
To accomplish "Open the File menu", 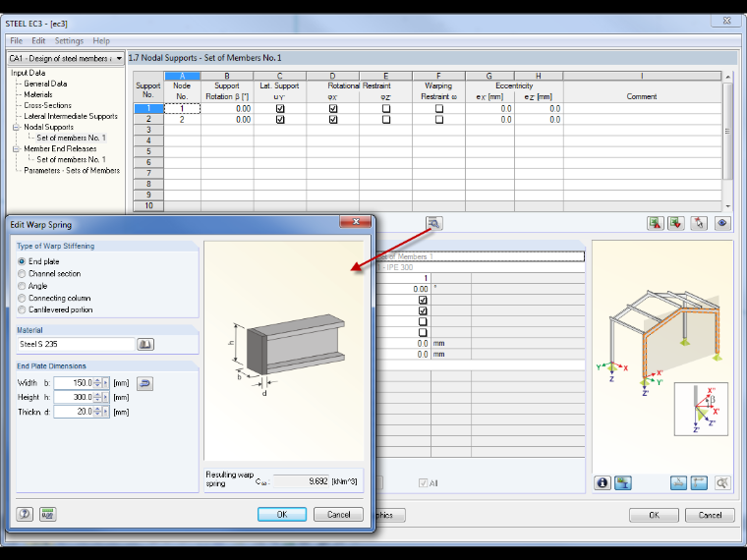I will (x=16, y=41).
